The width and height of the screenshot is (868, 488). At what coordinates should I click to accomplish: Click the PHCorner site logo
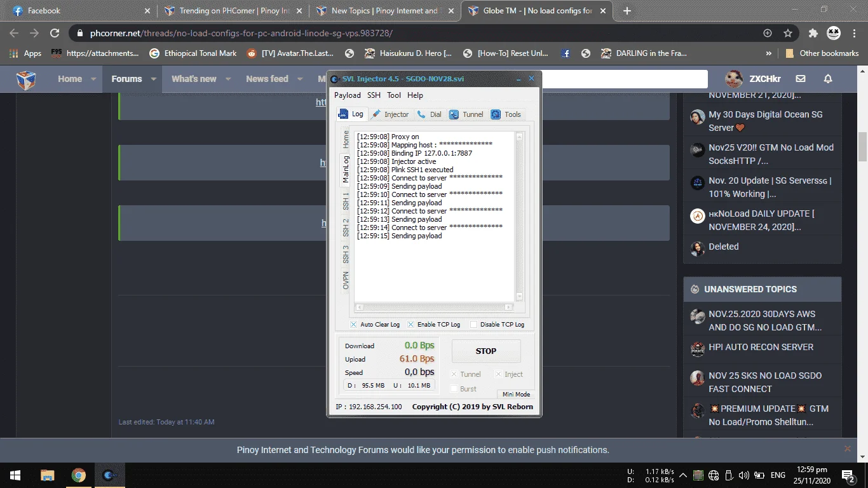point(26,79)
